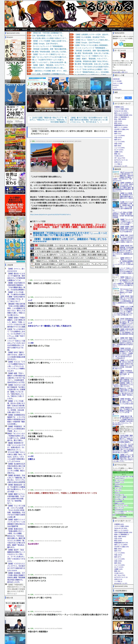Viewport: 138px width, 644px height.
Task: Click comment text 残念 日本だったら不起訴だったろうに
Action: (x=44, y=283)
